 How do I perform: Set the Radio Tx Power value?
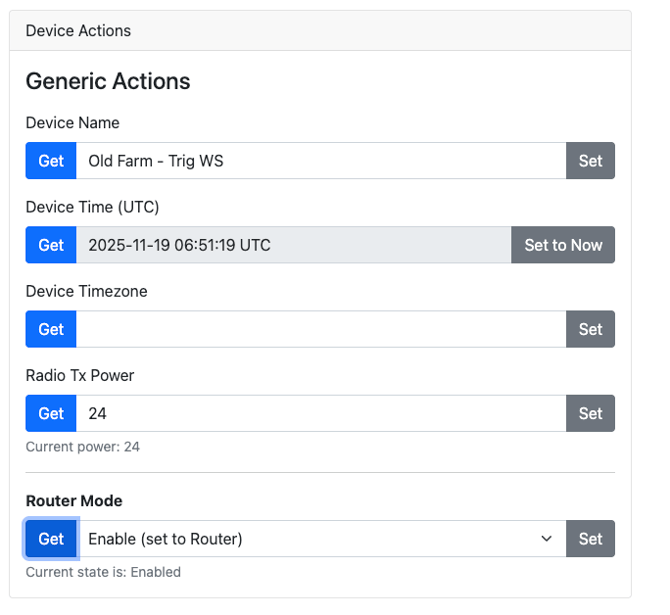click(590, 413)
